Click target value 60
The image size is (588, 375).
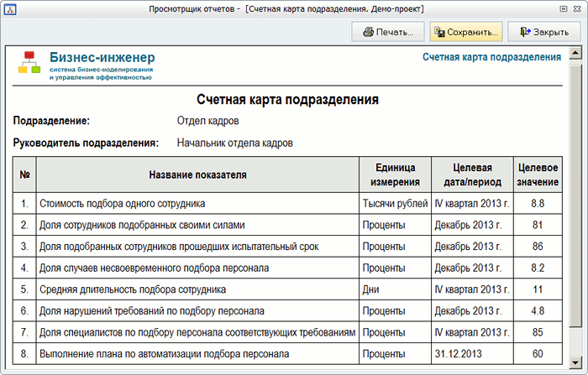[x=538, y=354]
